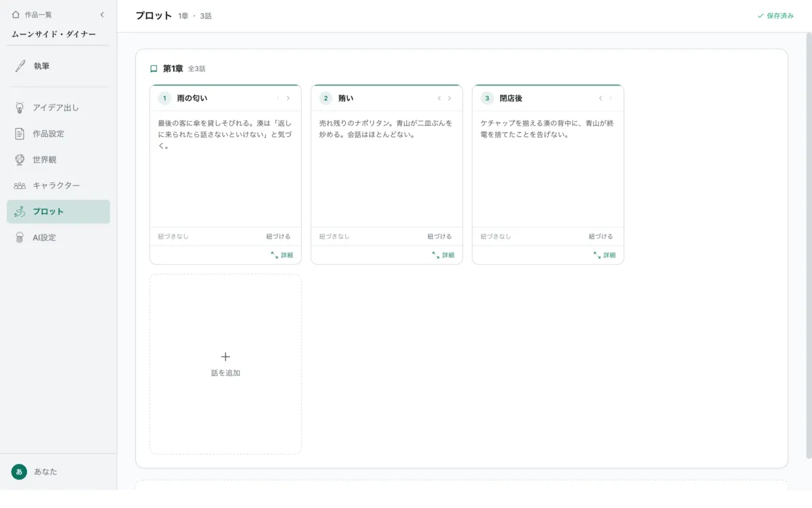This screenshot has height=508, width=812.
Task: Open キャラクター in the sidebar
Action: (58, 186)
